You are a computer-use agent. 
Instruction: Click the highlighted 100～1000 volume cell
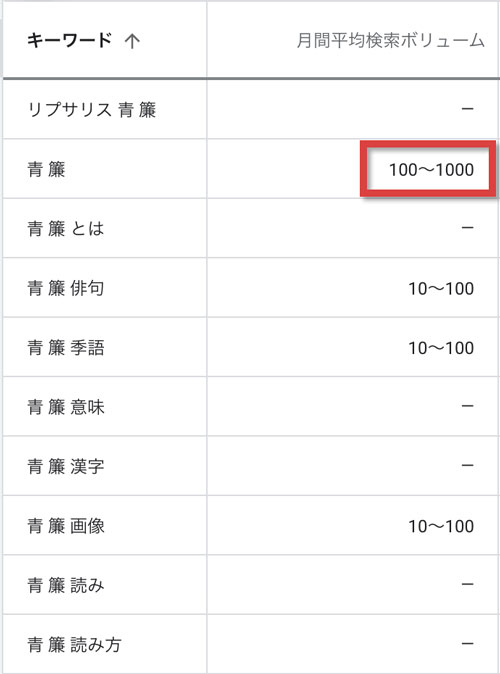431,169
